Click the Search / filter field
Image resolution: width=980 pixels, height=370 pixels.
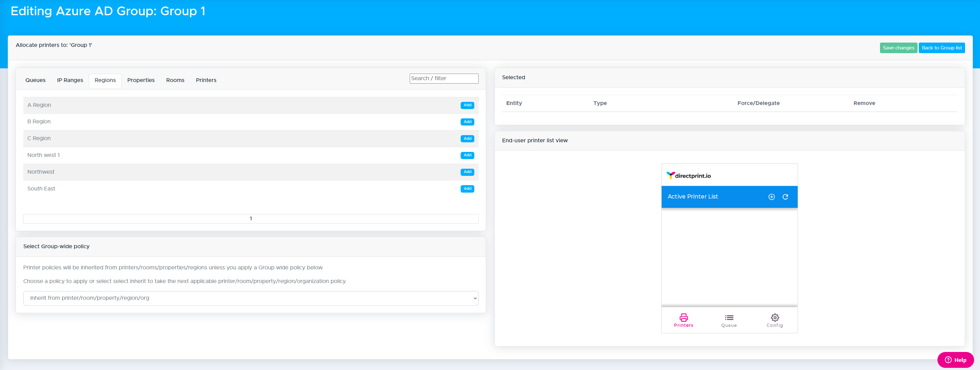444,78
